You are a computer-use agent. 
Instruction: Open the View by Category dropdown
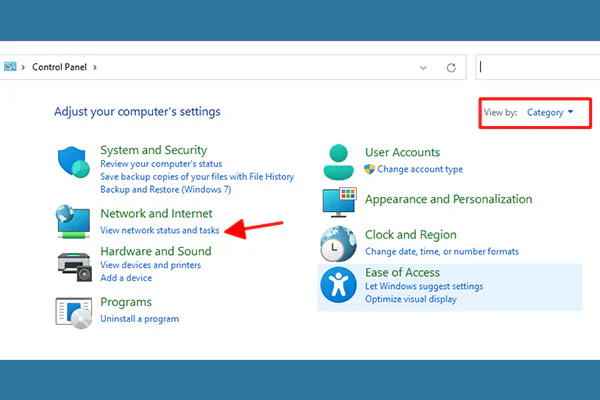[550, 113]
